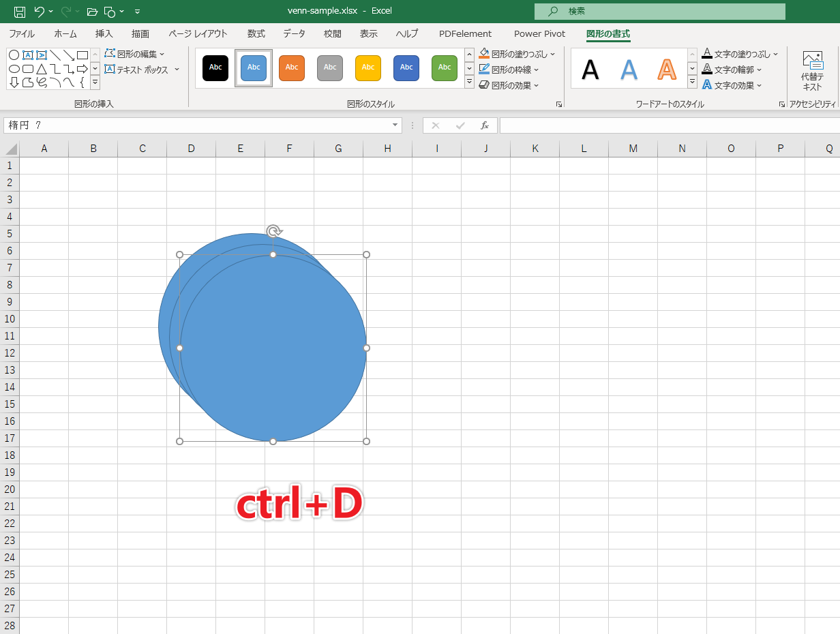Image resolution: width=840 pixels, height=634 pixels.
Task: Switch to the 挿入 ribbon tab
Action: (104, 33)
